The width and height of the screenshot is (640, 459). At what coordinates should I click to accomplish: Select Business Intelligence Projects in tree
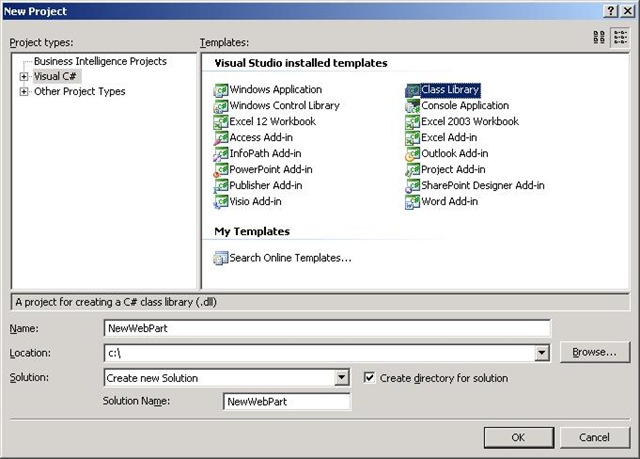point(100,61)
